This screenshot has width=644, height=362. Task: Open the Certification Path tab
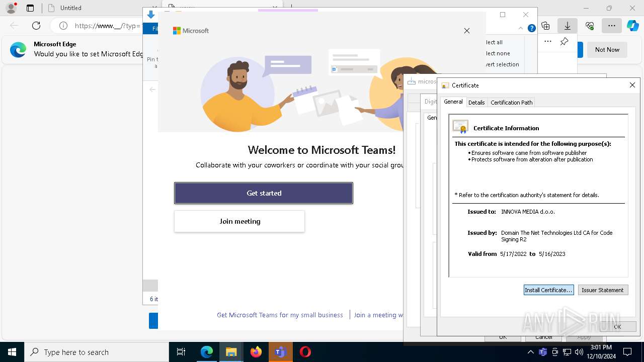[x=511, y=103]
